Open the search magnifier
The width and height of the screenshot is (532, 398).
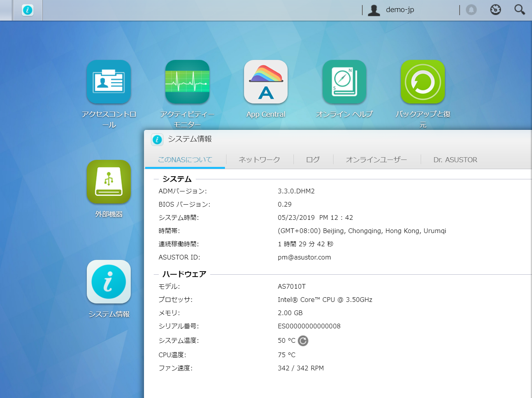[520, 9]
